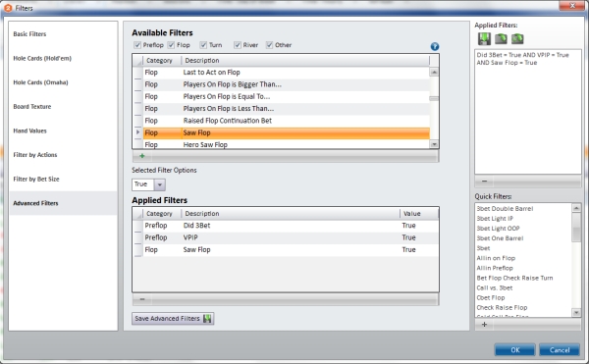
Task: Open the True dropdown under Selected Filter Options
Action: click(160, 184)
